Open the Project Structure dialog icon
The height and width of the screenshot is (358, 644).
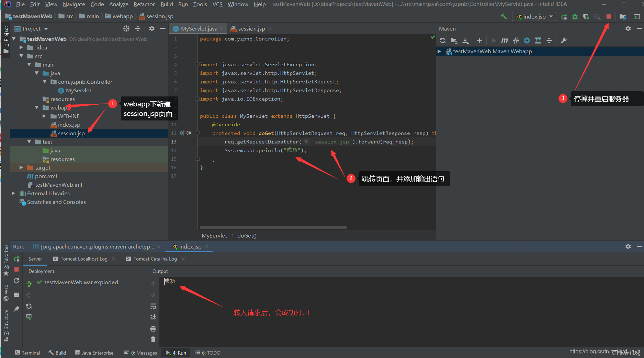click(622, 16)
